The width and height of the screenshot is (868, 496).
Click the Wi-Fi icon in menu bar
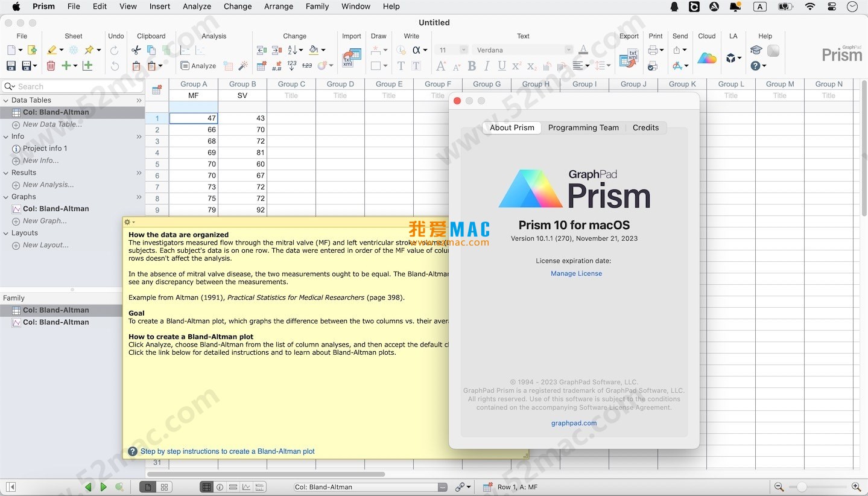click(x=810, y=7)
